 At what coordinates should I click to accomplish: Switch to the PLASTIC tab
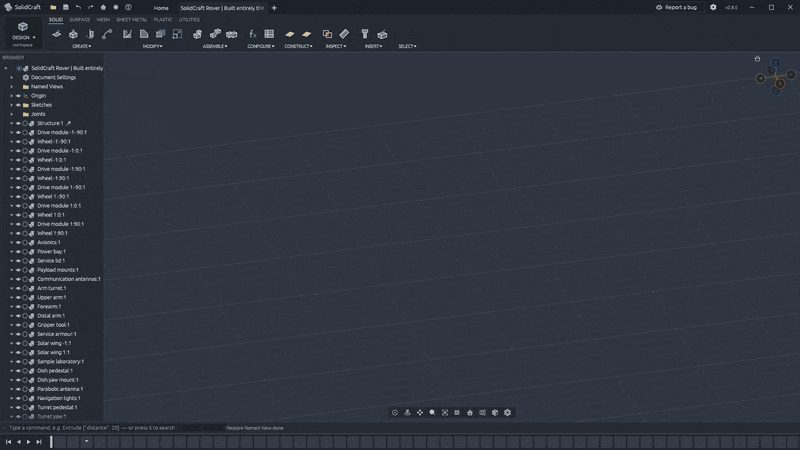click(163, 20)
